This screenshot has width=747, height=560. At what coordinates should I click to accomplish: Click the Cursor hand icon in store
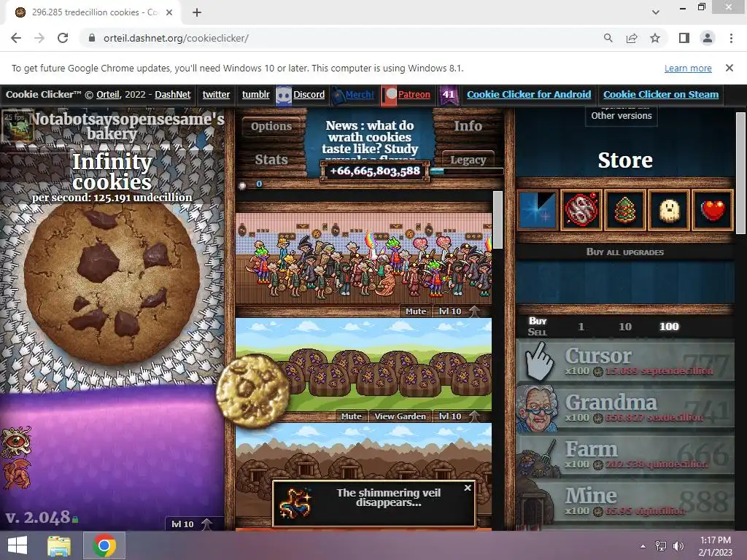pyautogui.click(x=538, y=362)
